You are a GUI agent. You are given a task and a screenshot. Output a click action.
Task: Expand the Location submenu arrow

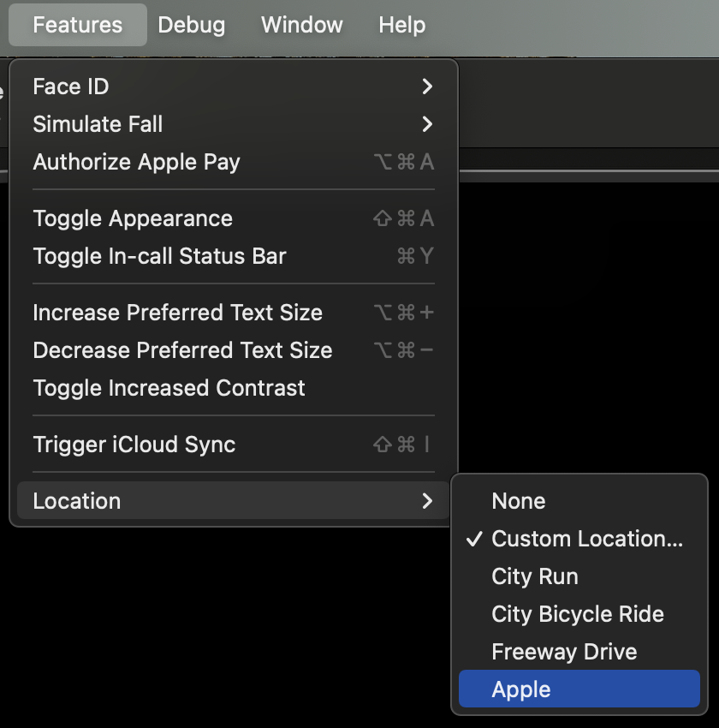427,501
